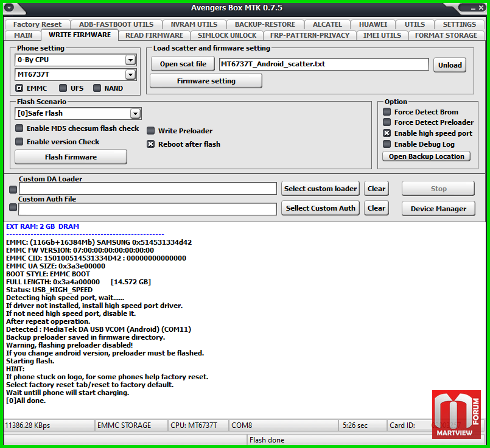Viewport: 490px width, 448px height.
Task: Go to the BACKUP-RESTORE tab
Action: (265, 24)
